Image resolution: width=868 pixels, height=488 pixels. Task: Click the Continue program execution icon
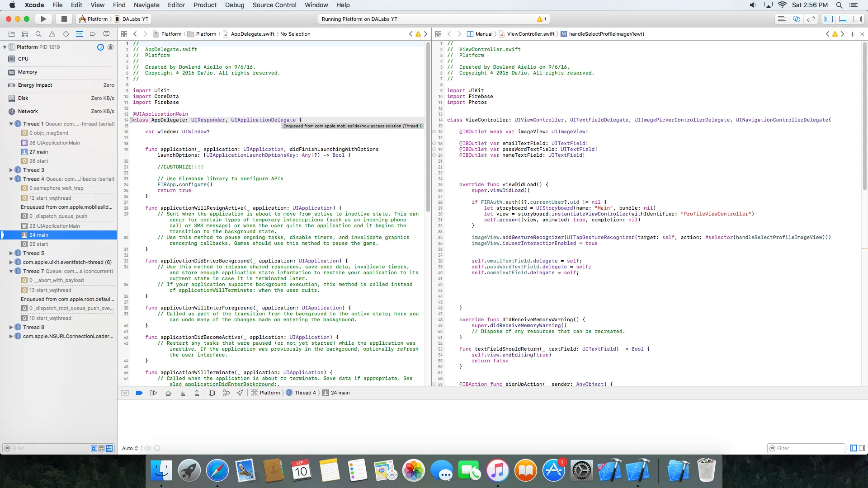click(154, 393)
